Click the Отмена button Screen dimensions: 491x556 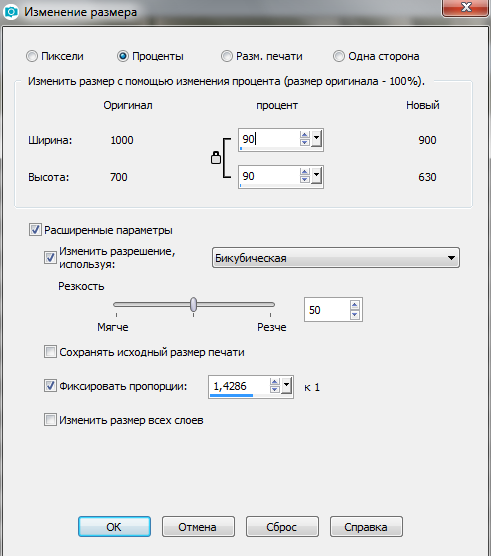(199, 527)
